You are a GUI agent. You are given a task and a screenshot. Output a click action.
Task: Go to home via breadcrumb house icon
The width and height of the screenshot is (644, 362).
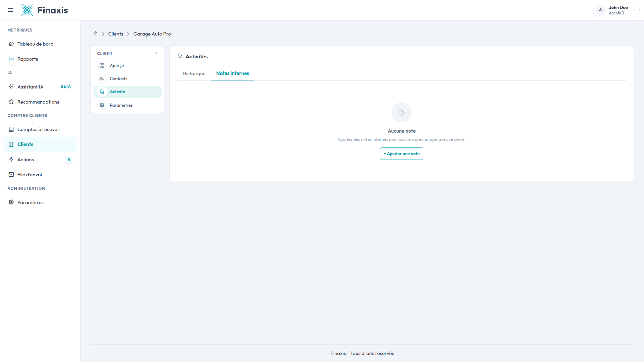tap(96, 34)
